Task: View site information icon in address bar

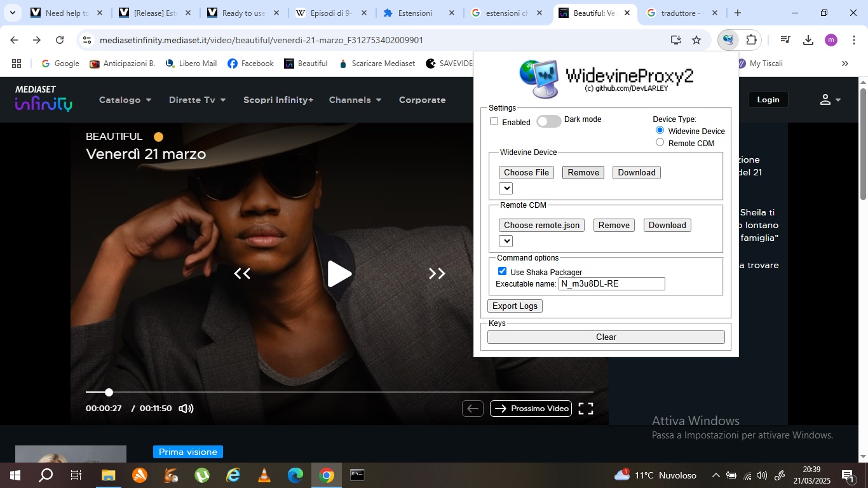Action: point(87,40)
